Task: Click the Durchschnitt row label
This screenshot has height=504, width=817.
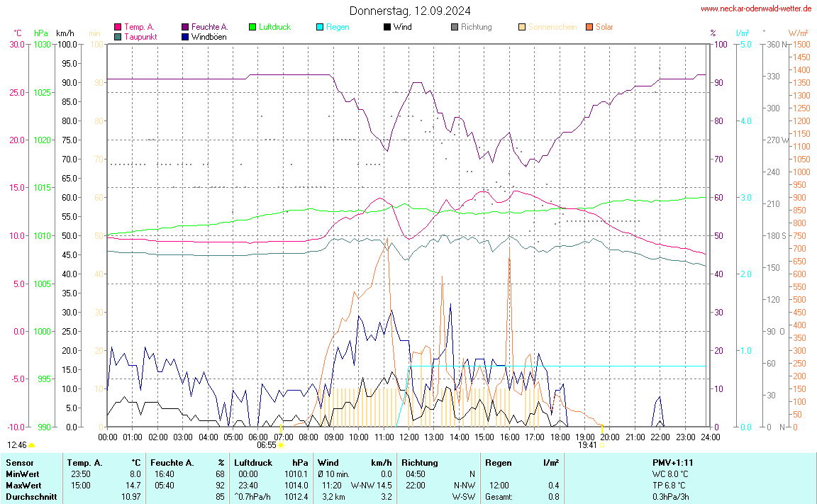Action: pos(28,497)
